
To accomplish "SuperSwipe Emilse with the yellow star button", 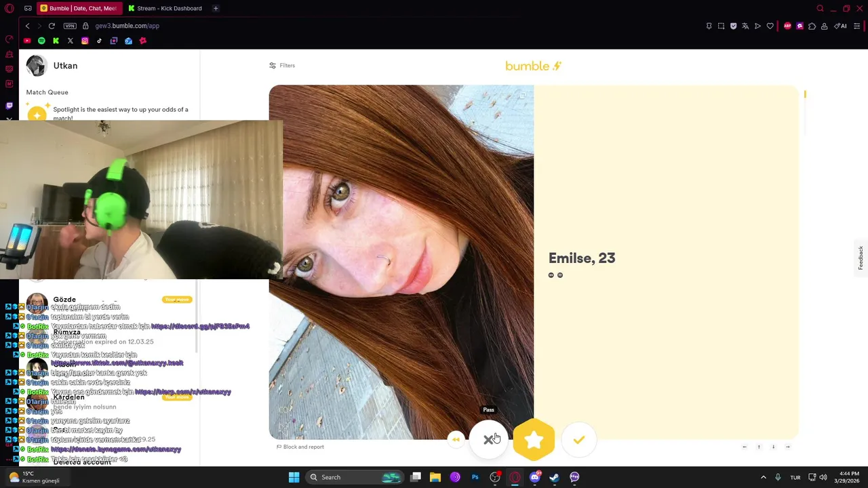I will 534,440.
